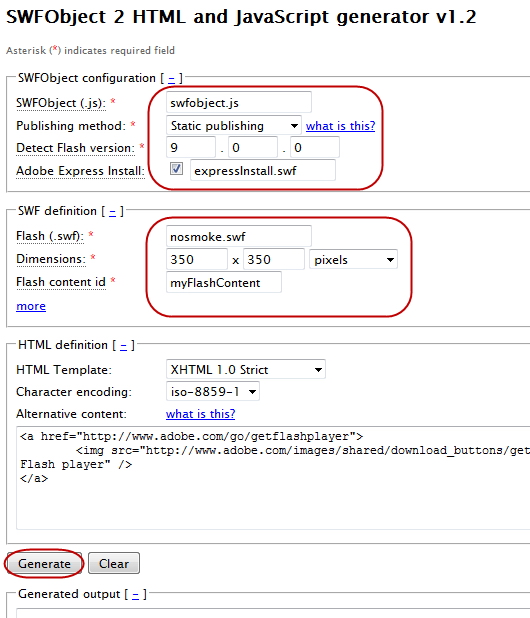Click inside the Alternative content textarea

pyautogui.click(x=273, y=478)
